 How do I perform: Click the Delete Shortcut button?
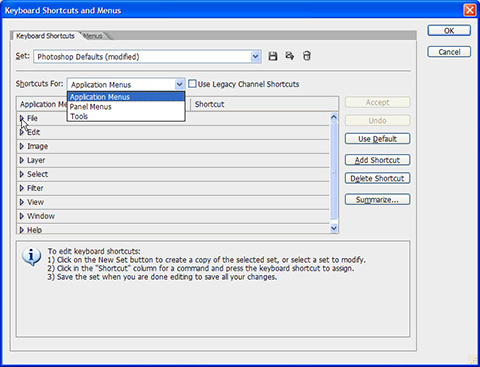coord(377,178)
